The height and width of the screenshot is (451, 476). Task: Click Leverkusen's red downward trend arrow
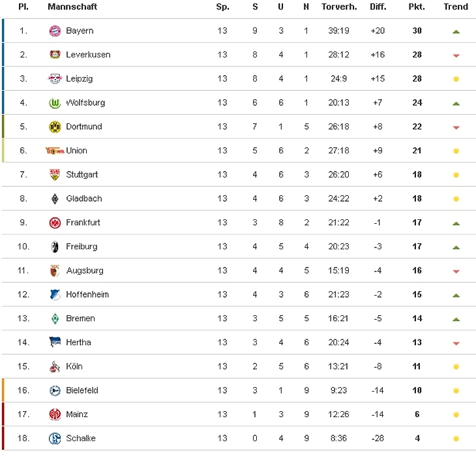tap(456, 55)
